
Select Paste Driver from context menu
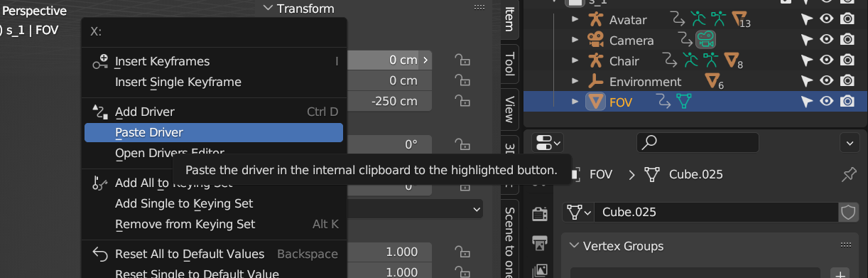213,132
